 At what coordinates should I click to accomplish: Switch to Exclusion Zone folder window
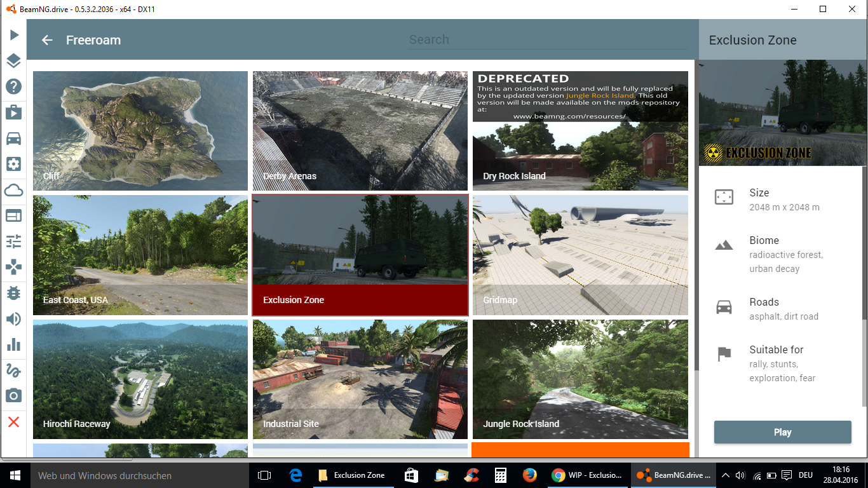pyautogui.click(x=352, y=475)
